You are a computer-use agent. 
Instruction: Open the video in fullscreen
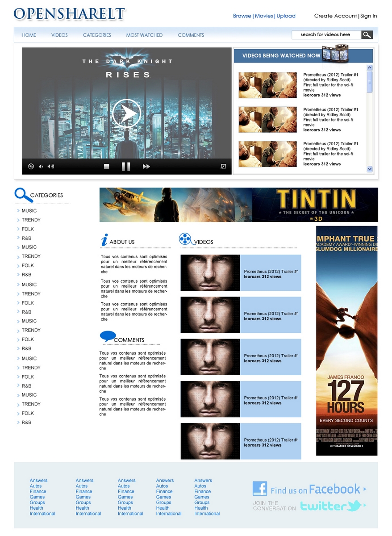pyautogui.click(x=223, y=167)
